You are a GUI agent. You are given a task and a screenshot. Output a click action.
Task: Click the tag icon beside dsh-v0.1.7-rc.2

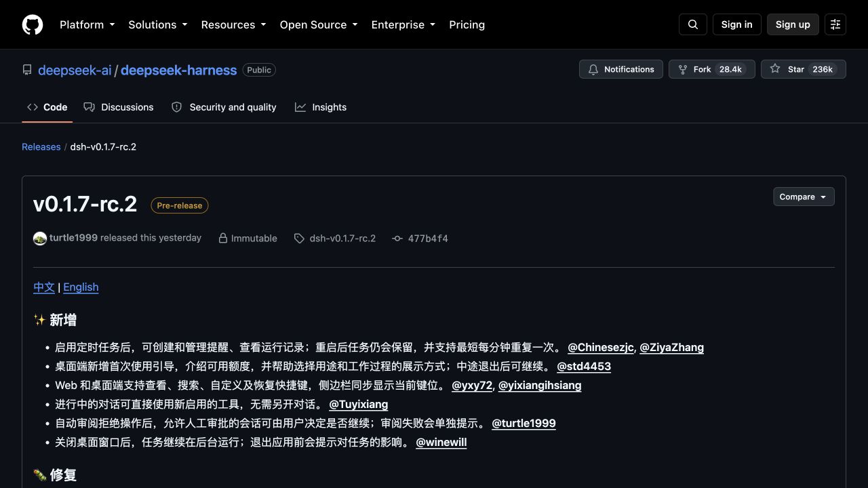coord(299,239)
